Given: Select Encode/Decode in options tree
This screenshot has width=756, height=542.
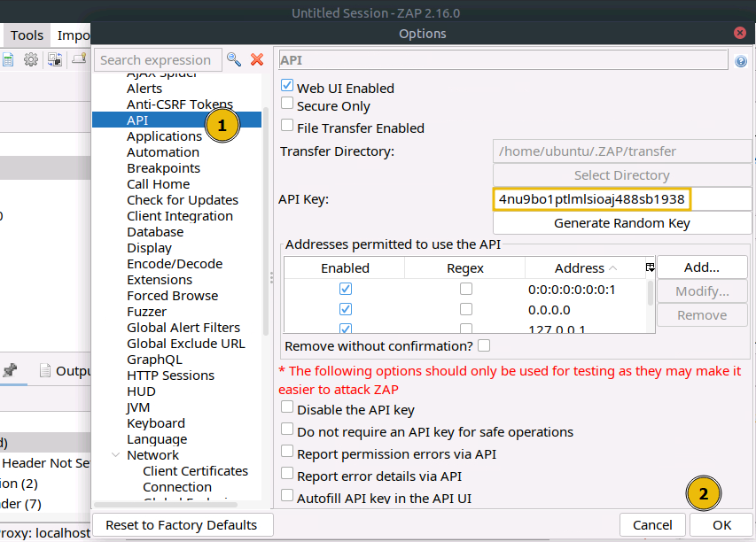Looking at the screenshot, I should point(175,264).
